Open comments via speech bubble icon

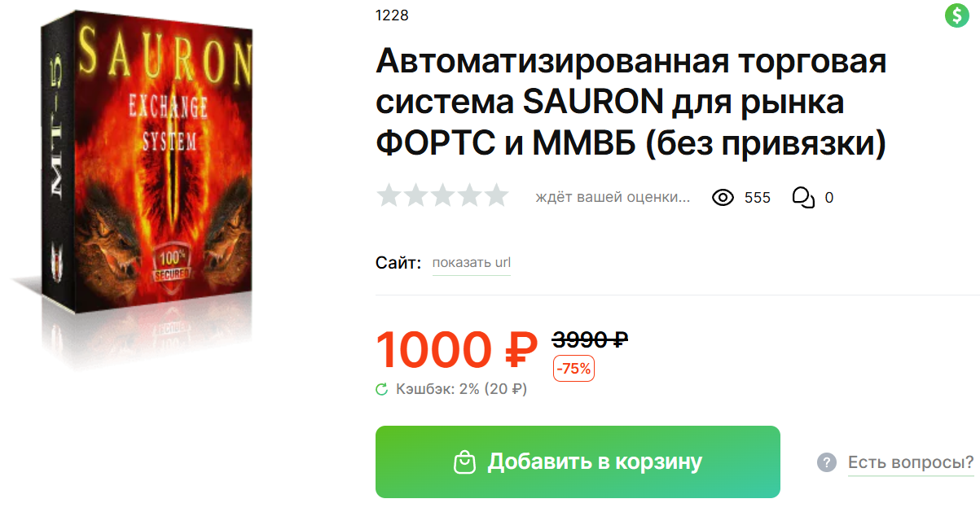point(804,197)
